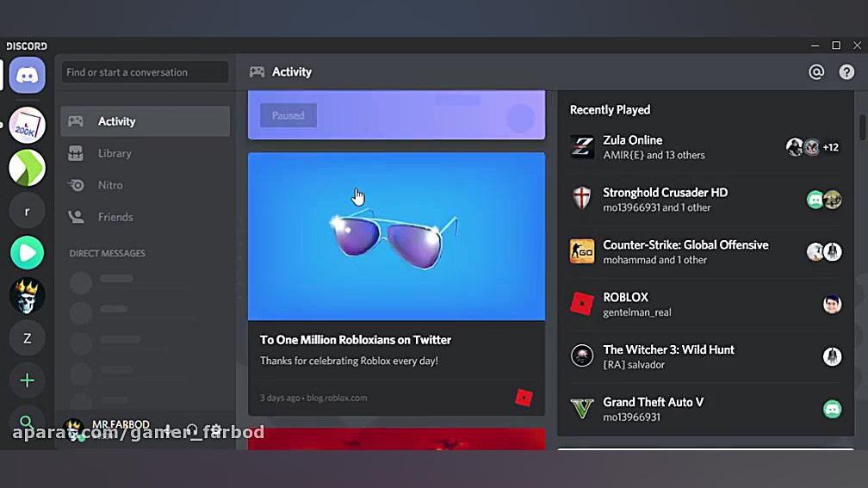
Task: Open Library in the sidebar
Action: (145, 153)
